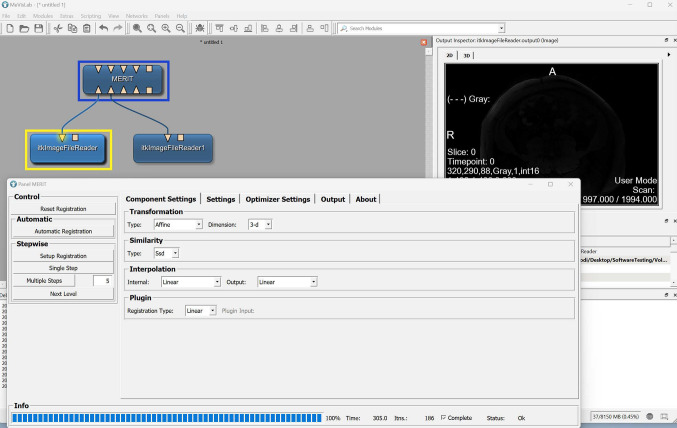This screenshot has height=428, width=677.
Task: Open the Optimizer Settings tab
Action: (278, 199)
